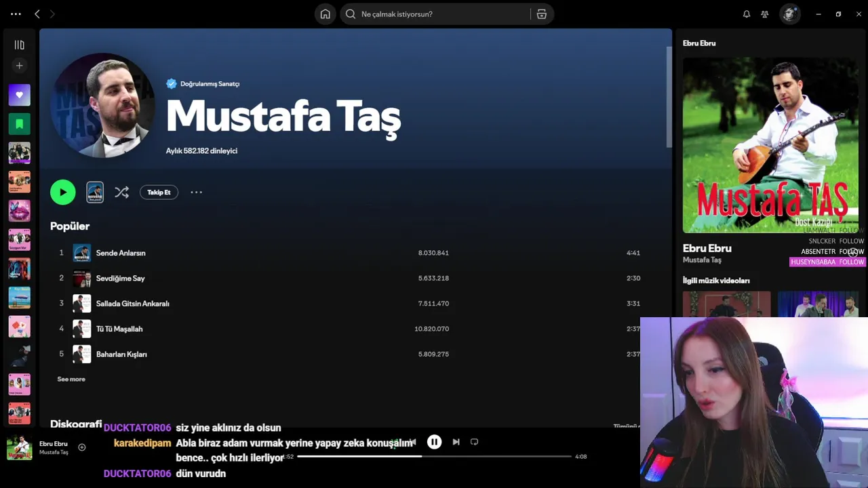Click the Mustafa TAŞ album art in the right panel

(x=770, y=145)
